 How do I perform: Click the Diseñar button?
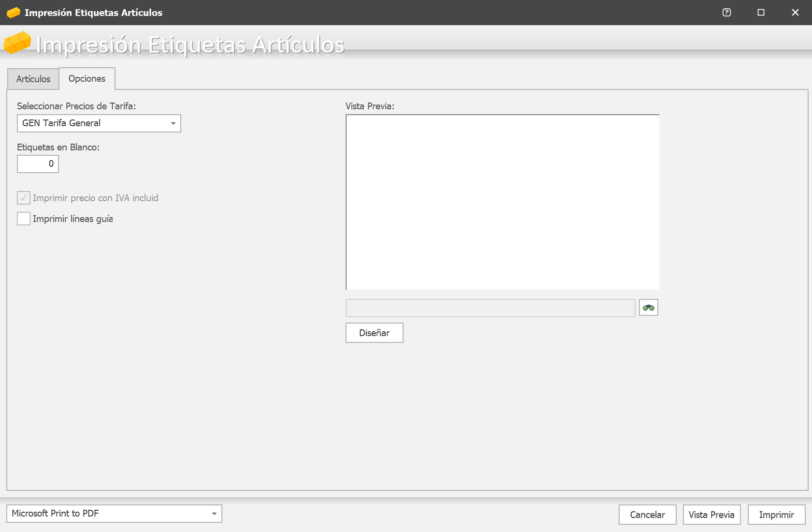pyautogui.click(x=375, y=333)
